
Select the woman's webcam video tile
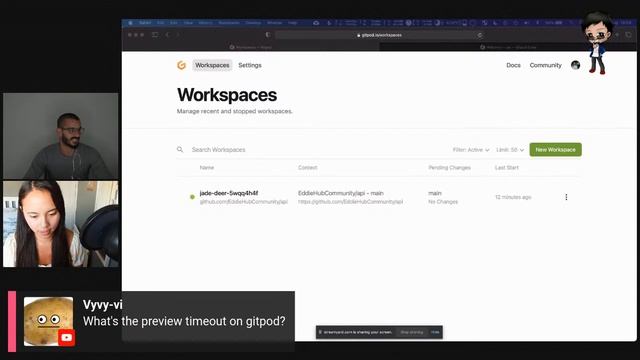click(60, 224)
